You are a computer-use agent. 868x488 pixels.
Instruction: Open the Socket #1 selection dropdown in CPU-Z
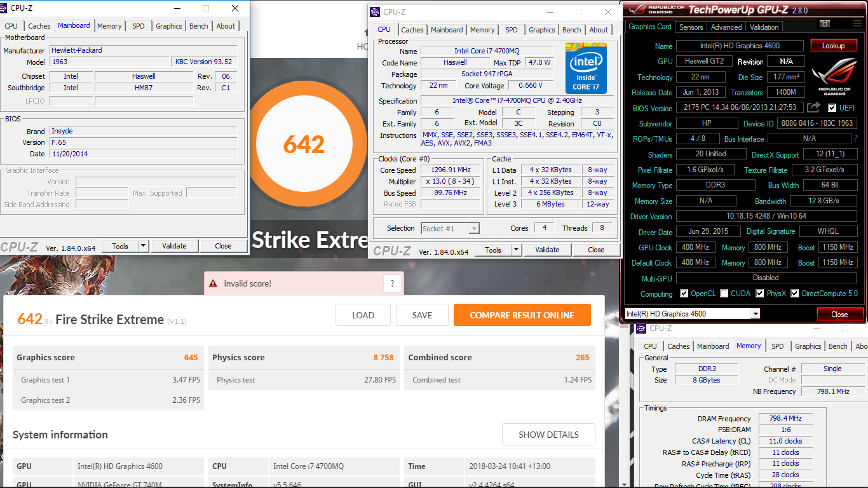pos(474,228)
